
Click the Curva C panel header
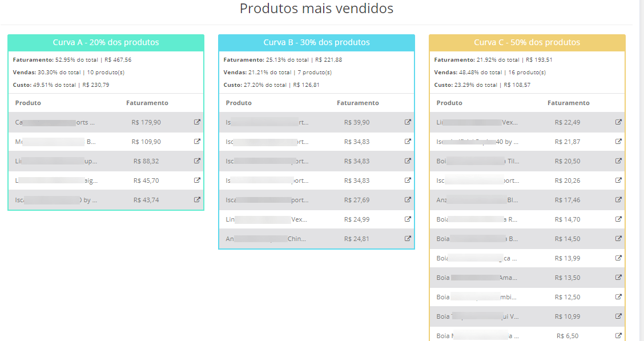click(x=527, y=43)
